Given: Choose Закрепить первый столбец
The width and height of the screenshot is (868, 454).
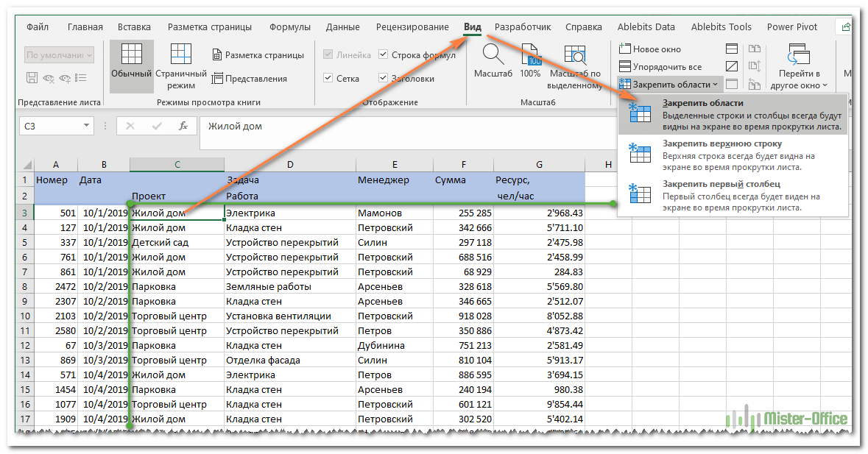Looking at the screenshot, I should coord(733,195).
